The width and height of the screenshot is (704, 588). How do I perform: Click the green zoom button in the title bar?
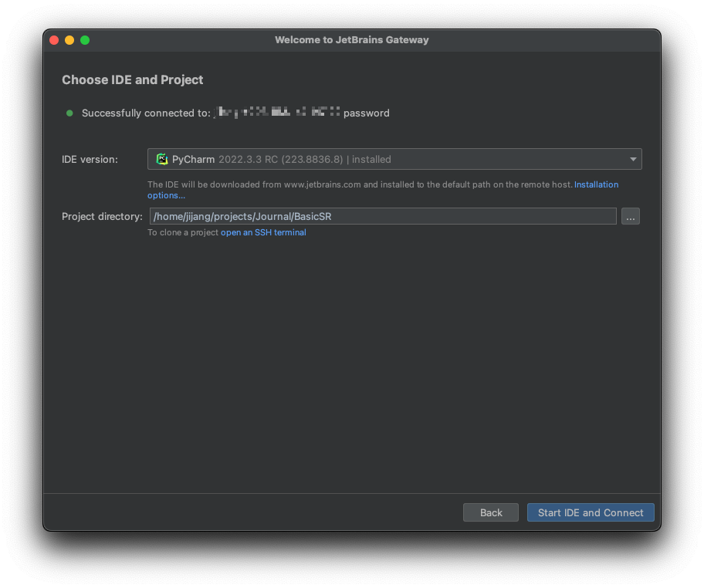84,39
